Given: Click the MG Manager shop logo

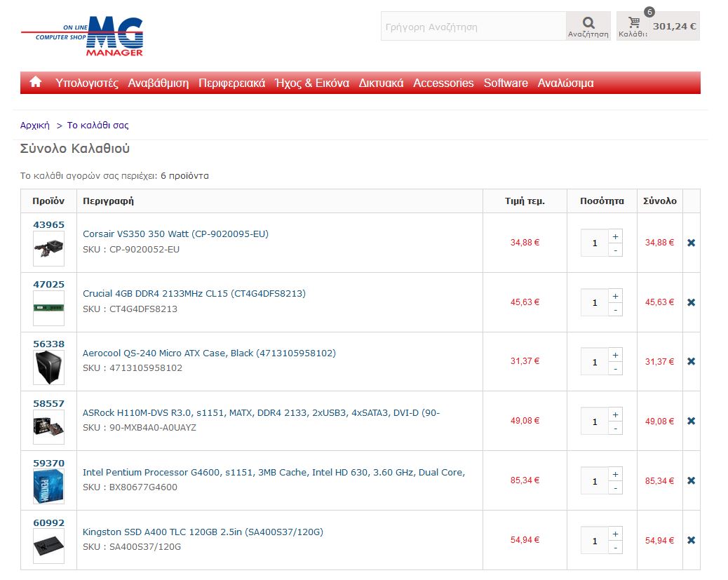Looking at the screenshot, I should point(82,36).
